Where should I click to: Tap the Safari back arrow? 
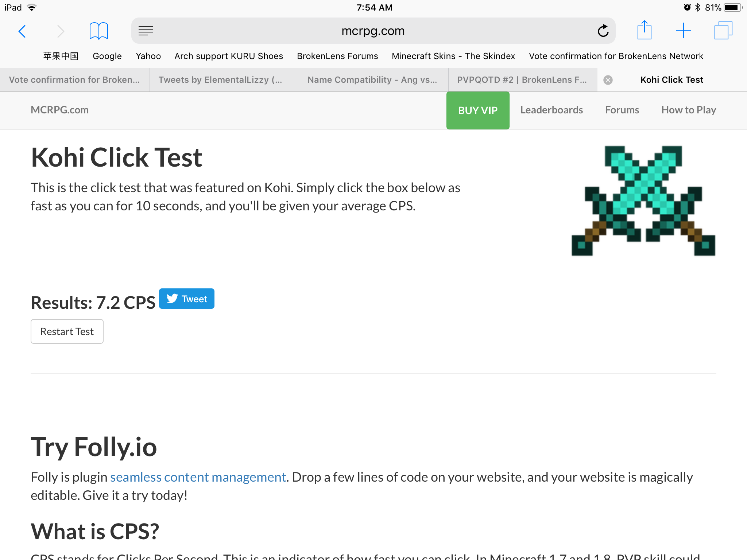tap(22, 31)
